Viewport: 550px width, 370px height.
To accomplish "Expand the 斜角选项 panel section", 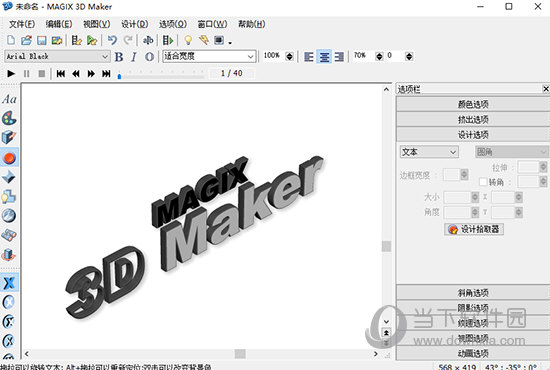I will pyautogui.click(x=473, y=292).
